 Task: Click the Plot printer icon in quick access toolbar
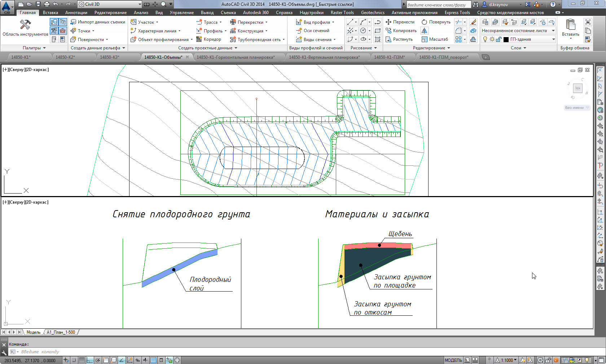(x=47, y=4)
